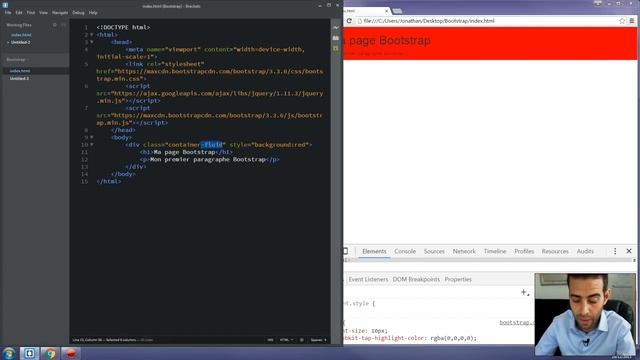
Task: Click the red recorder icon in taskbar
Action: pyautogui.click(x=71, y=353)
